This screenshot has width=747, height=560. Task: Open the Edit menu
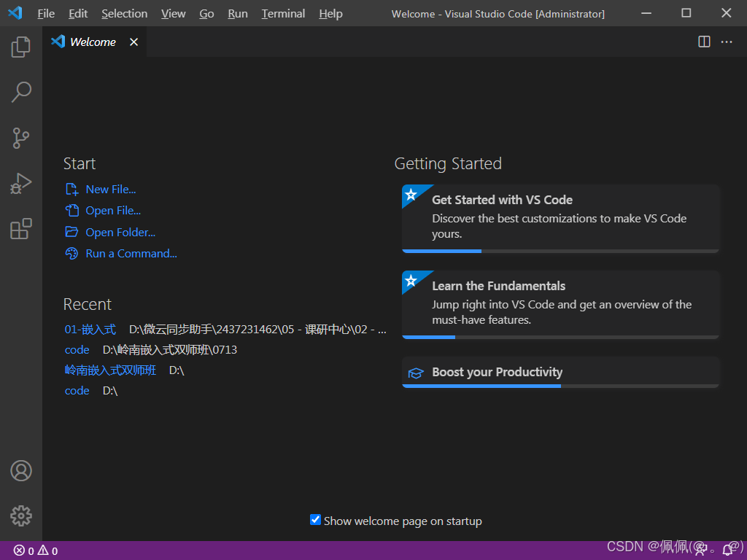tap(78, 14)
